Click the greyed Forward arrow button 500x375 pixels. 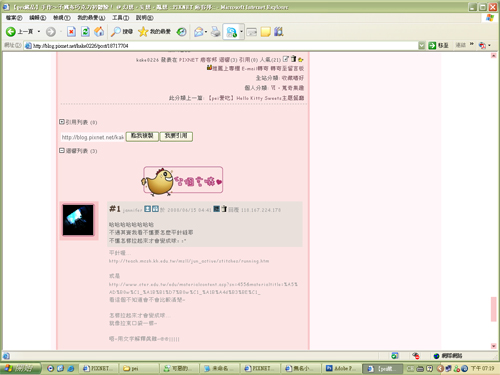coord(51,32)
